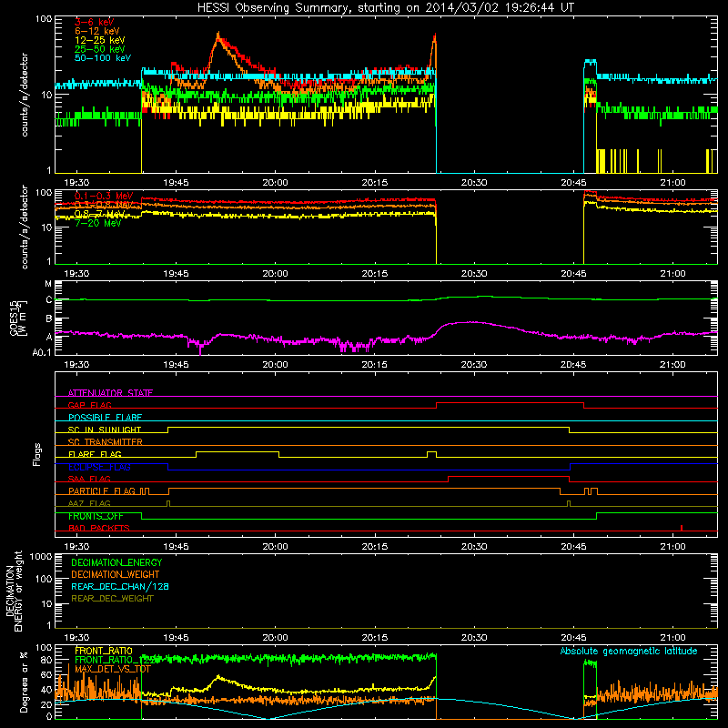Click the MeV panel counts/s/detector axis title
This screenshot has height=728, width=728.
[x=25, y=227]
